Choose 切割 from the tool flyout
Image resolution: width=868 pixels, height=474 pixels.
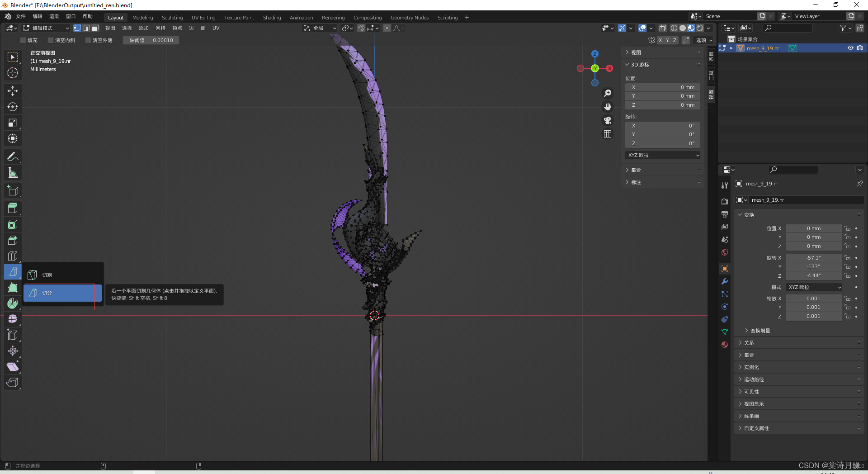[x=63, y=275]
